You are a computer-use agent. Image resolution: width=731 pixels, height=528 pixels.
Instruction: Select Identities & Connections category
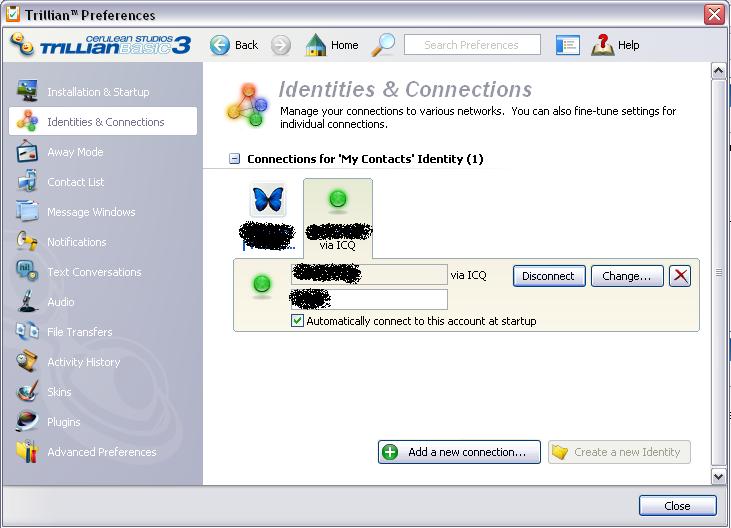coord(103,121)
